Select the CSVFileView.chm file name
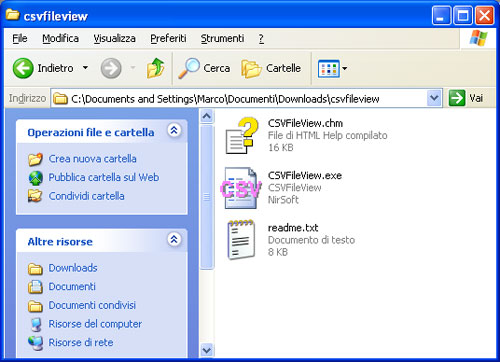This screenshot has width=500, height=362. click(305, 123)
